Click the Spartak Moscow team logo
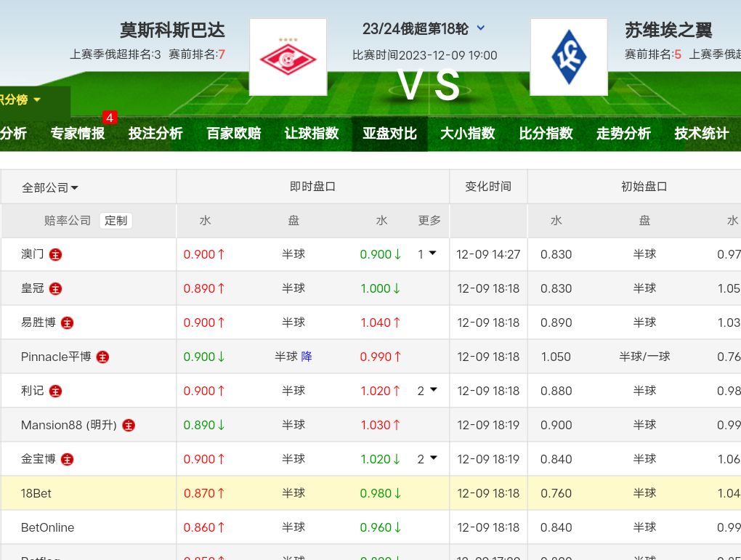Screen dimensions: 741x560 (x=288, y=57)
